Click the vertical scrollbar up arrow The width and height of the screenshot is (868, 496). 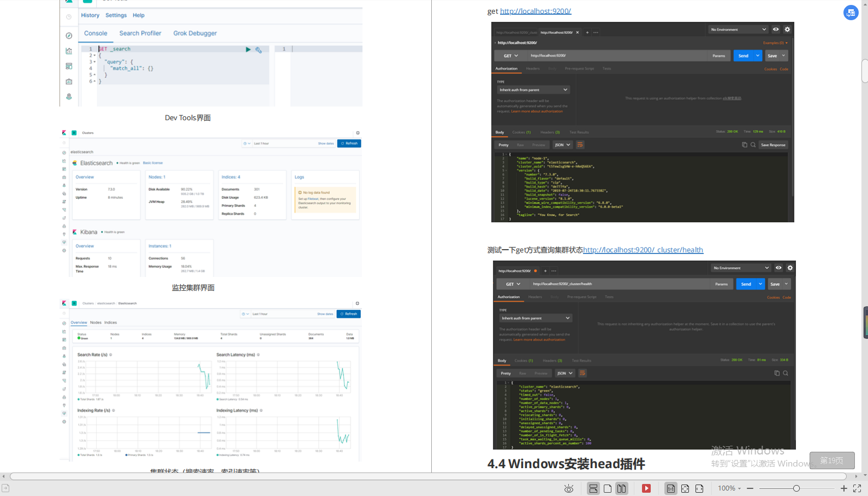[x=865, y=3]
